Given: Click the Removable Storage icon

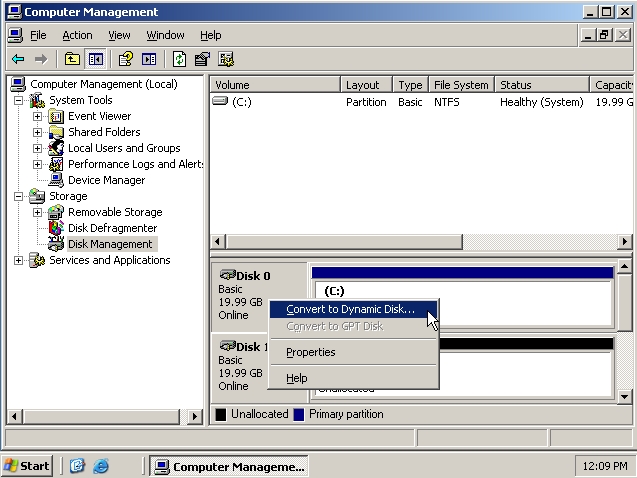Looking at the screenshot, I should point(56,212).
